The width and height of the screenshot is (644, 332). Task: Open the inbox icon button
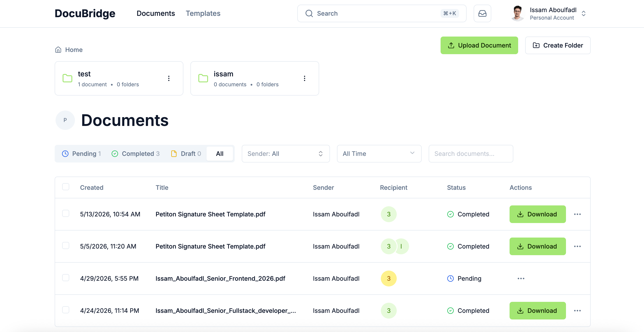(x=482, y=13)
